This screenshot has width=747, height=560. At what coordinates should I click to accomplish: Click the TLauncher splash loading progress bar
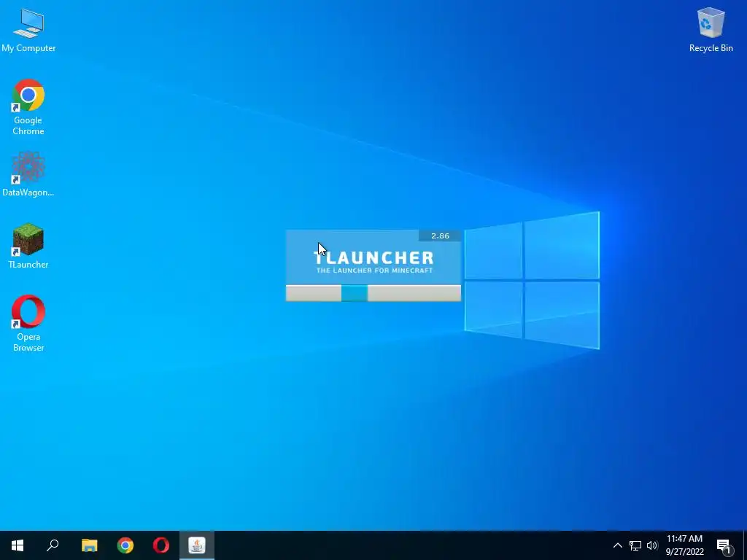(x=373, y=293)
